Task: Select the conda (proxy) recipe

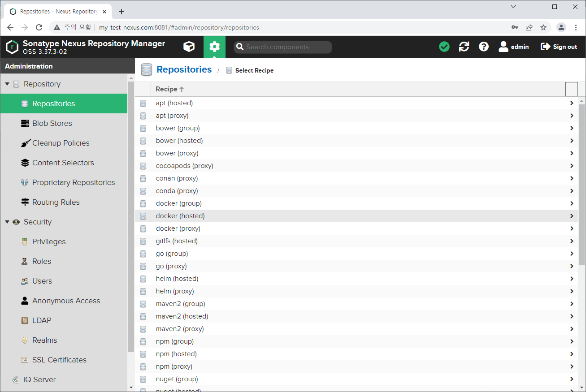Action: tap(356, 191)
